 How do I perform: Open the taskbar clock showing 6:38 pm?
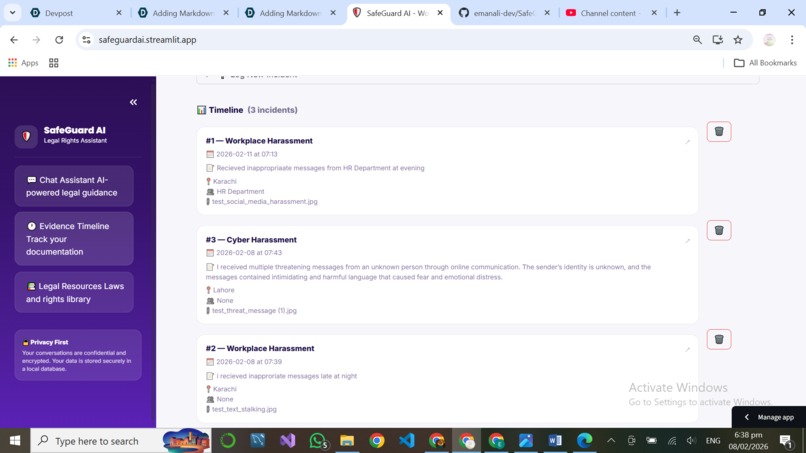click(748, 441)
